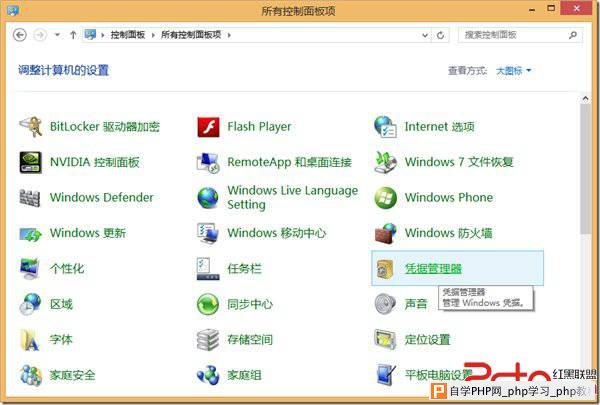Click the back navigation arrow button
The image size is (600, 405).
pyautogui.click(x=20, y=35)
